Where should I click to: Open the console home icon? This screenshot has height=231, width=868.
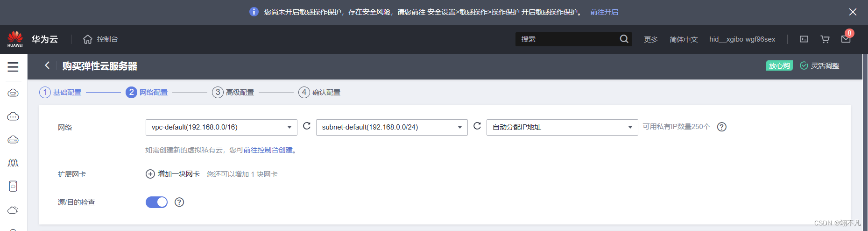coord(87,39)
